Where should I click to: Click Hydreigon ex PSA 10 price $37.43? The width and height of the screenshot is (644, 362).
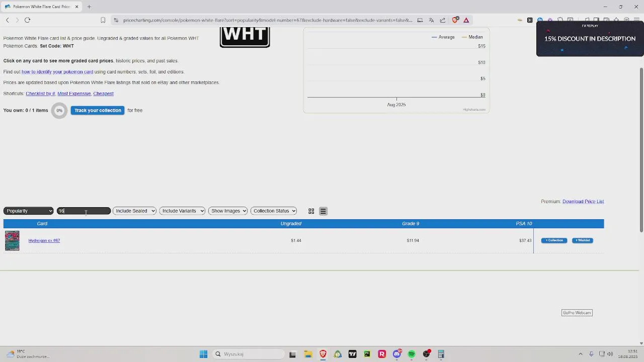click(x=525, y=241)
